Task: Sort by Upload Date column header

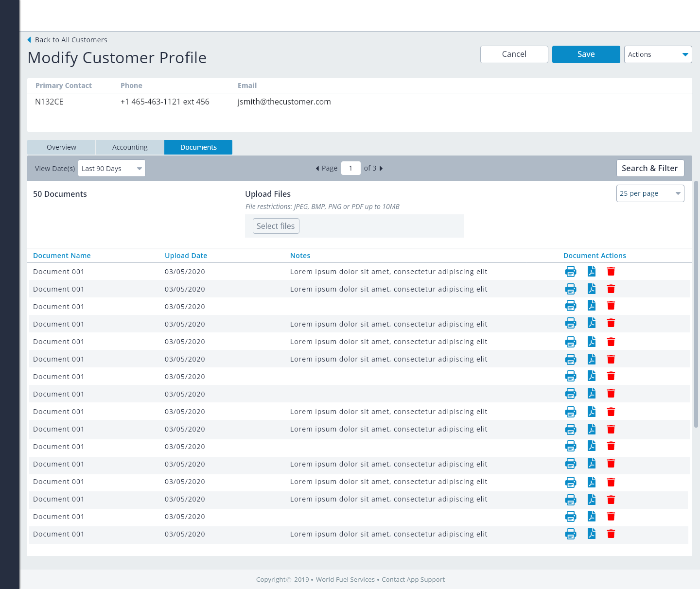Action: click(186, 256)
